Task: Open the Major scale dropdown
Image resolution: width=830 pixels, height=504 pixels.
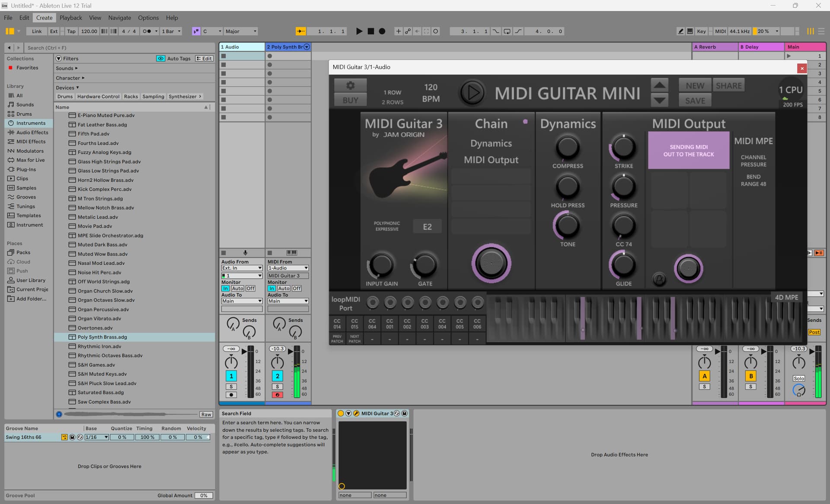Action: [x=241, y=31]
